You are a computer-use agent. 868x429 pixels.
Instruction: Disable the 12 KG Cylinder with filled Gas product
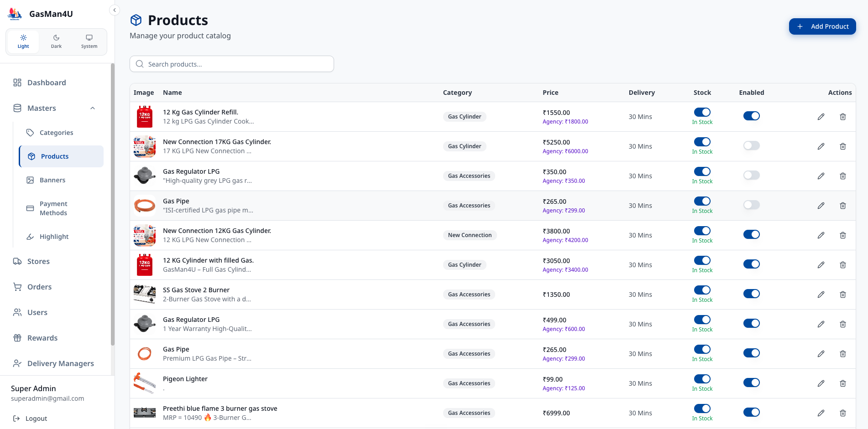[x=751, y=264]
